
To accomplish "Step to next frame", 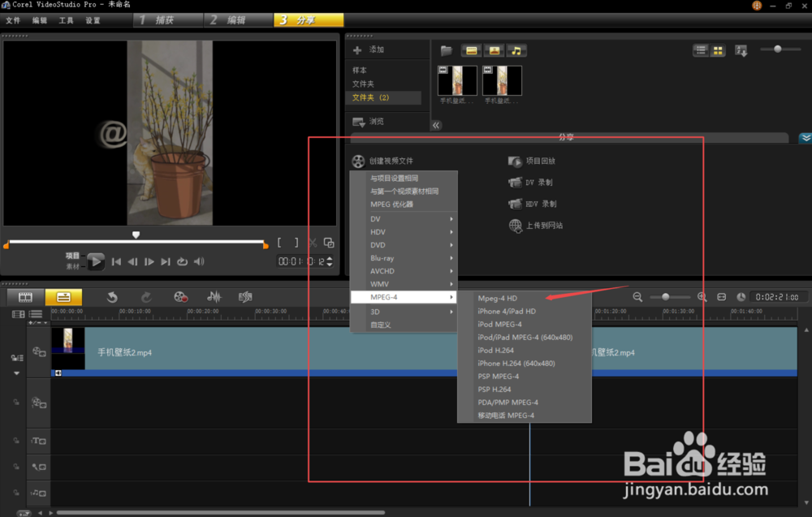I will tap(149, 262).
